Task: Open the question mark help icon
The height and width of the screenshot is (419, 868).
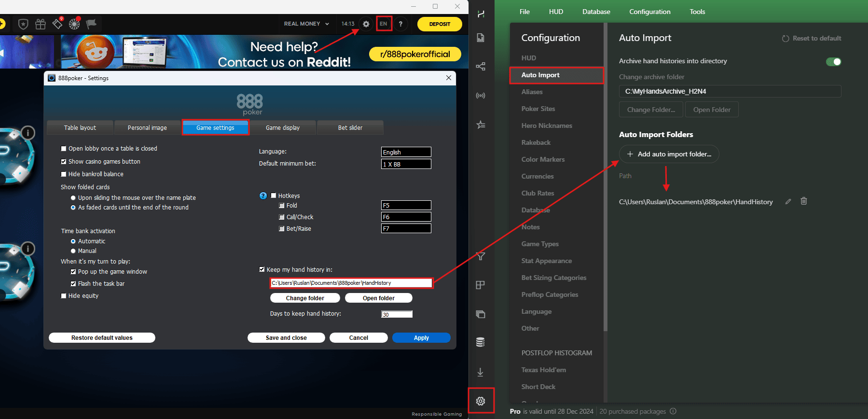Action: (400, 24)
